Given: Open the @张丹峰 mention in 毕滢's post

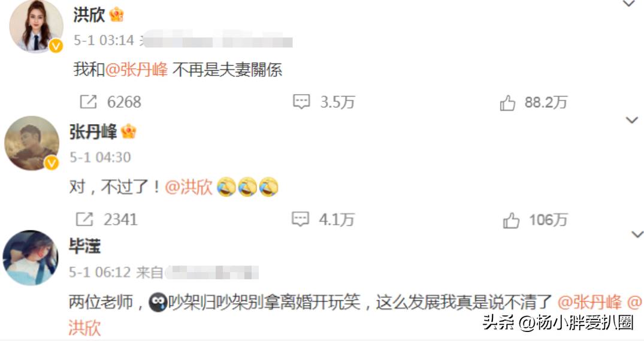Looking at the screenshot, I should pyautogui.click(x=589, y=302).
